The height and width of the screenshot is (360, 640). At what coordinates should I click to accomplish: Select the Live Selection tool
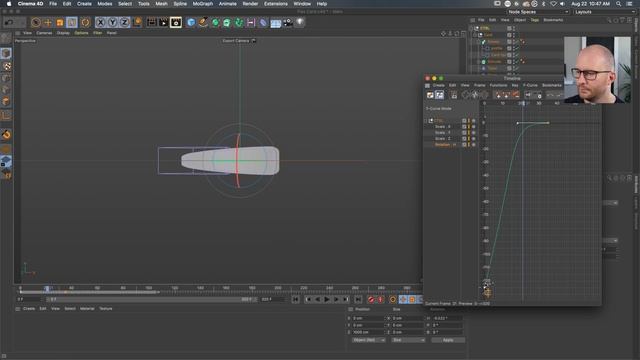tap(36, 22)
